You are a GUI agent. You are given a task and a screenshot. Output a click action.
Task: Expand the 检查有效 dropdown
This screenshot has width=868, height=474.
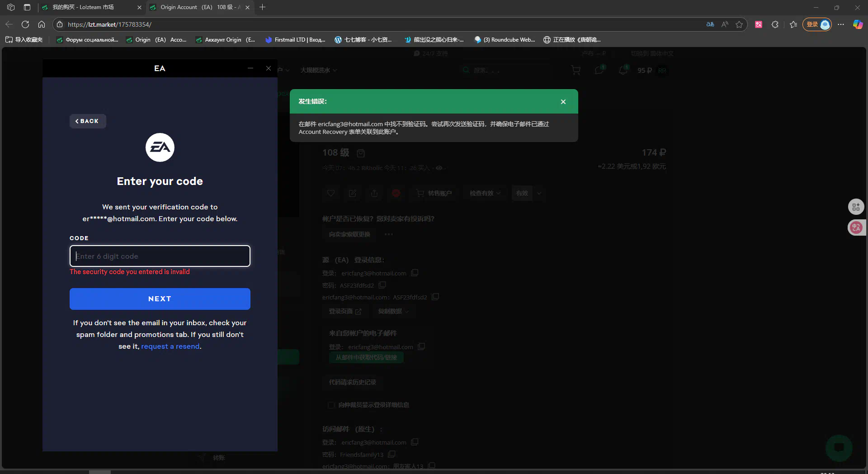coord(485,193)
